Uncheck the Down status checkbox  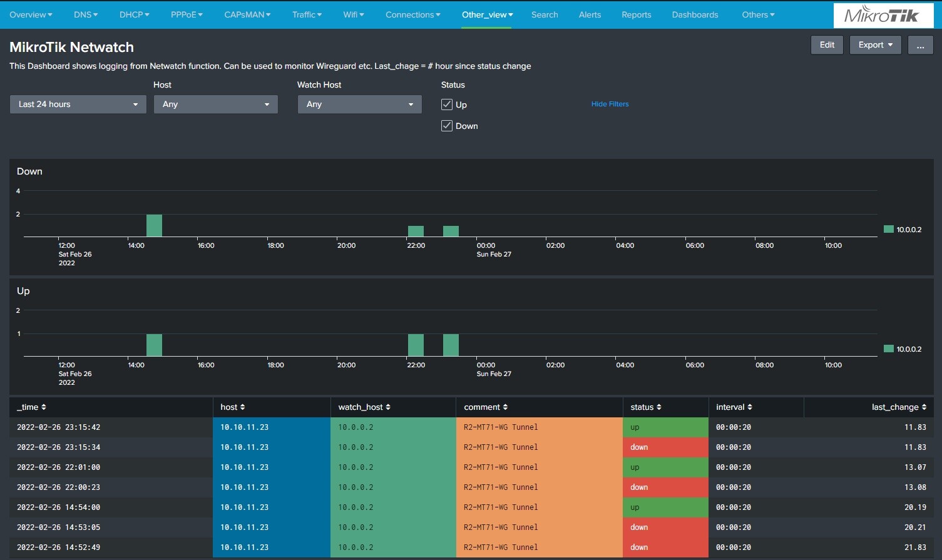click(447, 126)
